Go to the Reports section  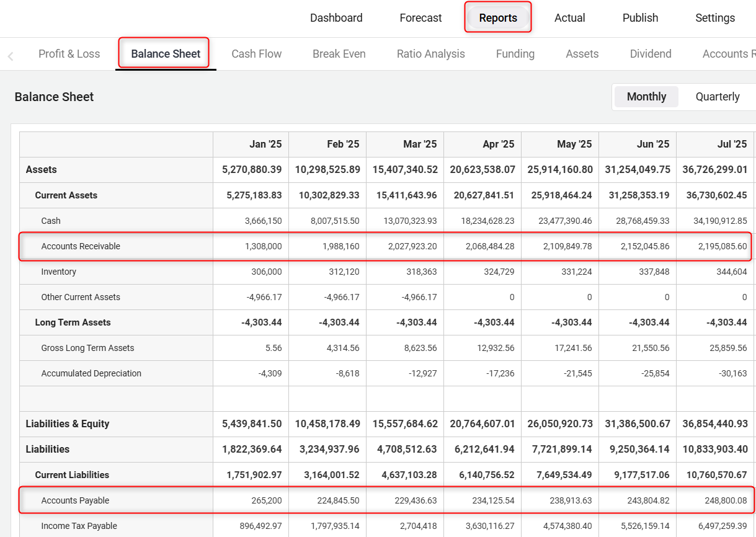[x=498, y=18]
